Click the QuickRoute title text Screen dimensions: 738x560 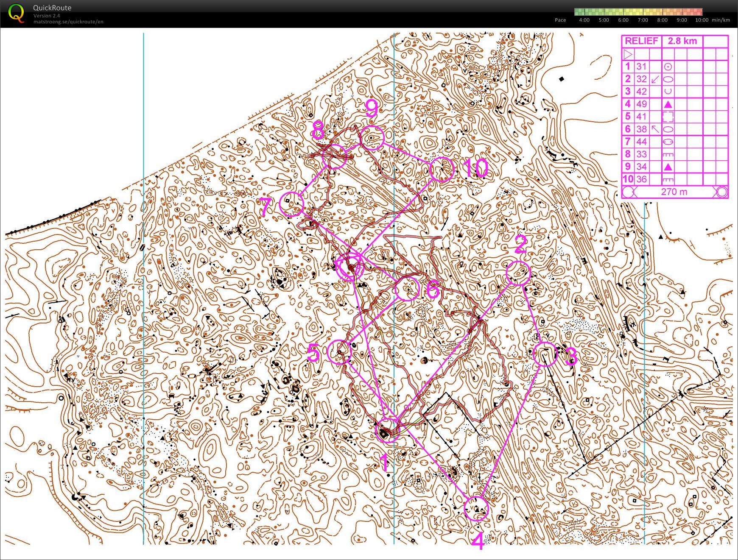pyautogui.click(x=52, y=8)
